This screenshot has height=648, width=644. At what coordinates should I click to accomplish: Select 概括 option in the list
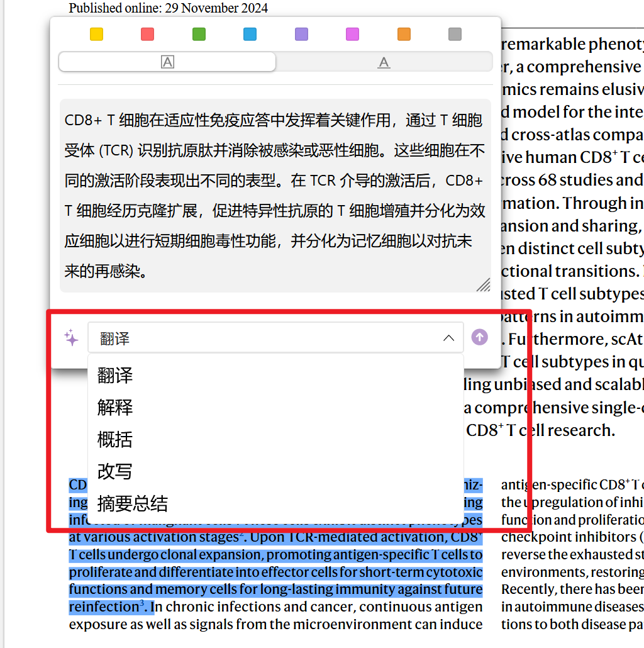(x=115, y=439)
